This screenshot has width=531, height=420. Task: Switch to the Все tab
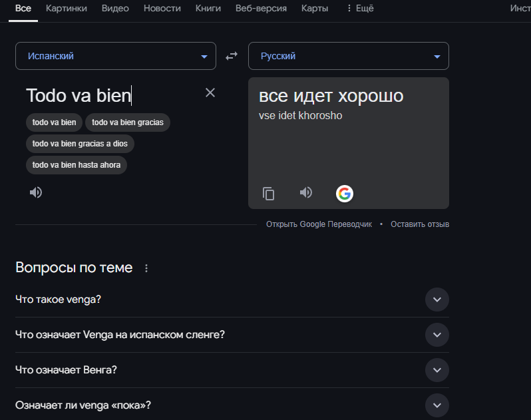23,8
